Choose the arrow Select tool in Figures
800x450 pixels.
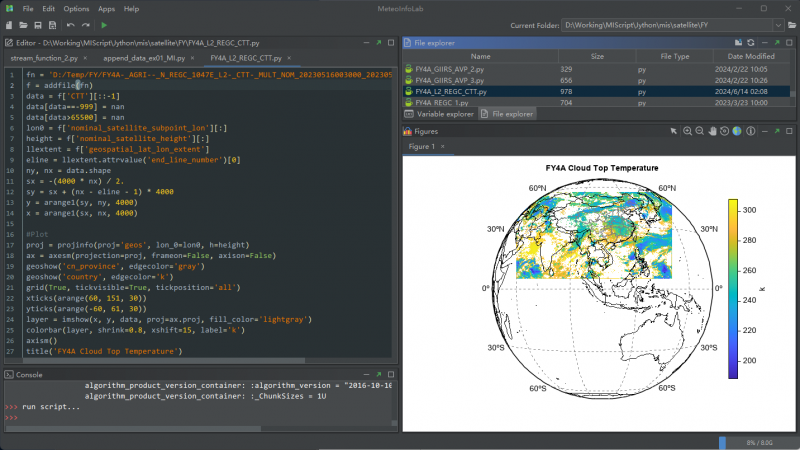[x=674, y=131]
